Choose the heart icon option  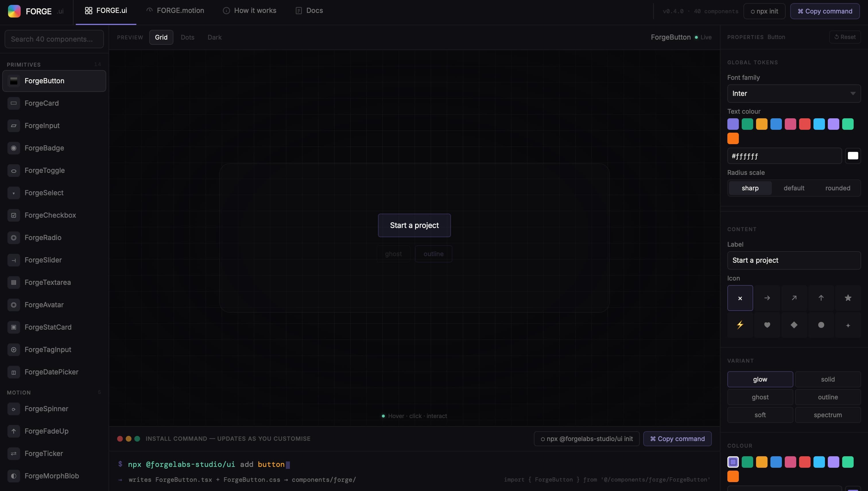767,325
